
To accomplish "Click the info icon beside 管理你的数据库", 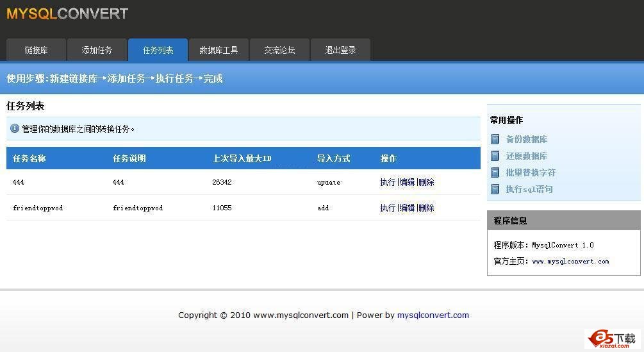I will 14,129.
